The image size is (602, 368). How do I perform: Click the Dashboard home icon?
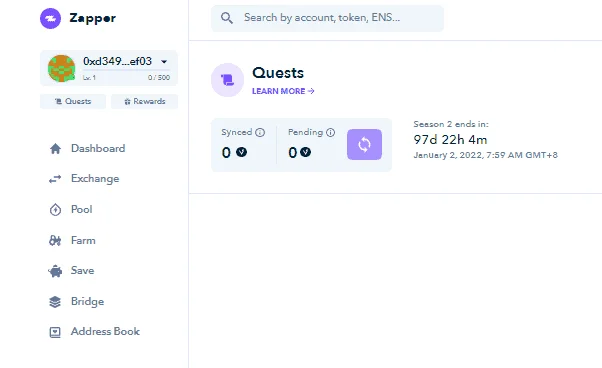point(55,149)
